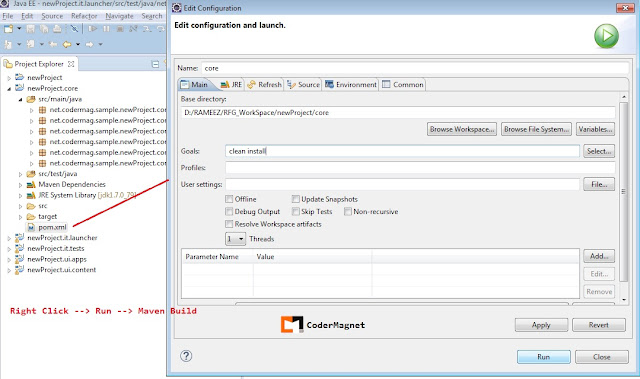
Task: Click the Browse File System button
Action: tap(536, 129)
